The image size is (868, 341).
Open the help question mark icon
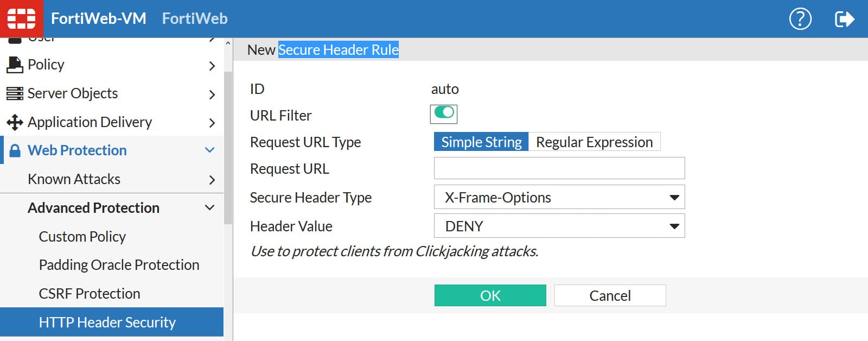click(x=800, y=17)
